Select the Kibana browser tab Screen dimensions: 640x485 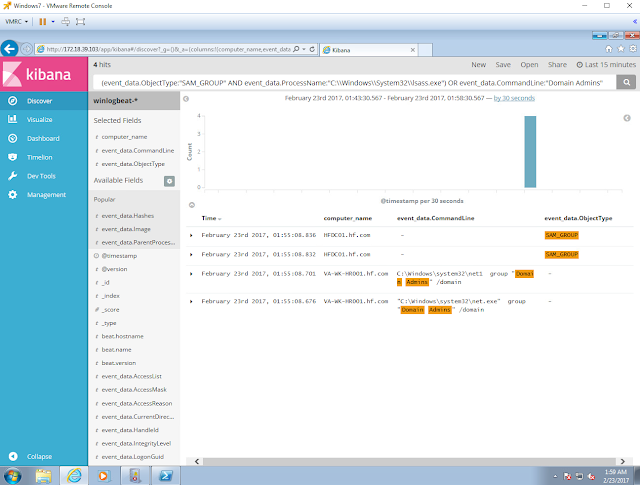[x=367, y=50]
